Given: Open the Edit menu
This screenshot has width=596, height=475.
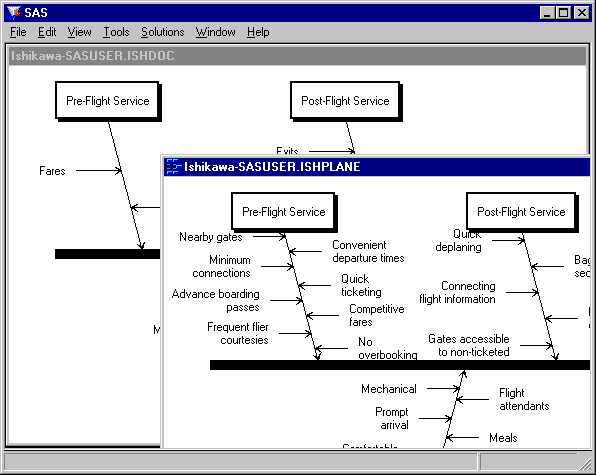Looking at the screenshot, I should (47, 32).
